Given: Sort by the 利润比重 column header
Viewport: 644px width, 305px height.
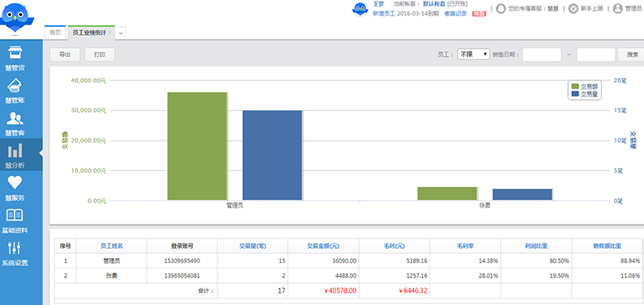Looking at the screenshot, I should tap(536, 246).
